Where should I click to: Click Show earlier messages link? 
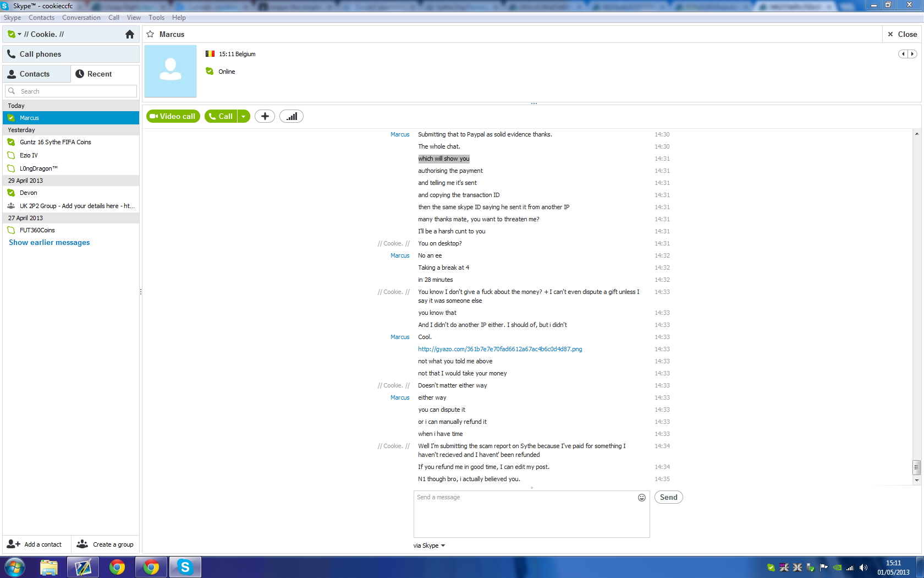click(x=50, y=243)
